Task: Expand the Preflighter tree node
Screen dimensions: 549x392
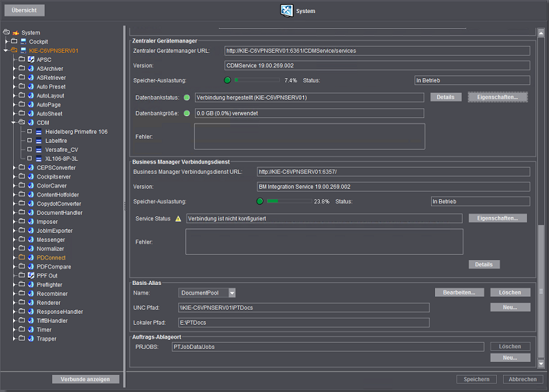Action: (14, 284)
